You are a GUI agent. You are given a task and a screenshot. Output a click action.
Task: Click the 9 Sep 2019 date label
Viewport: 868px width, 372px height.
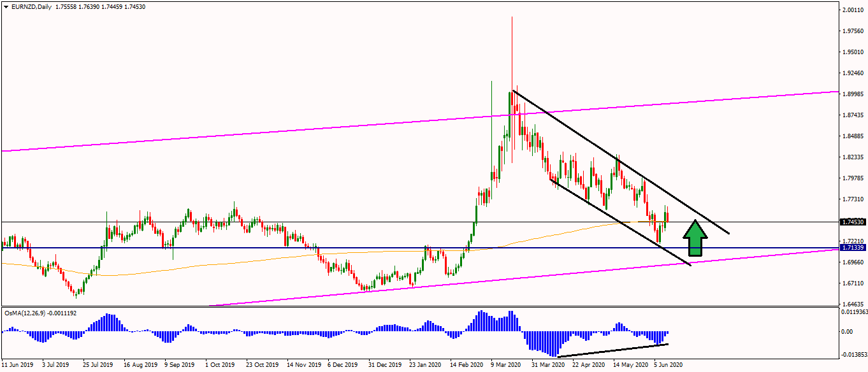(180, 365)
